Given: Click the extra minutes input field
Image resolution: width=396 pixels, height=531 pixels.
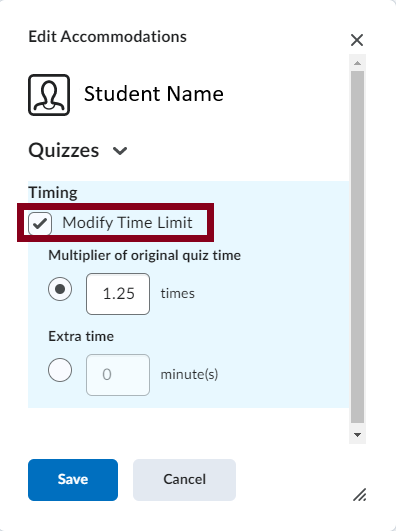Looking at the screenshot, I should point(118,375).
